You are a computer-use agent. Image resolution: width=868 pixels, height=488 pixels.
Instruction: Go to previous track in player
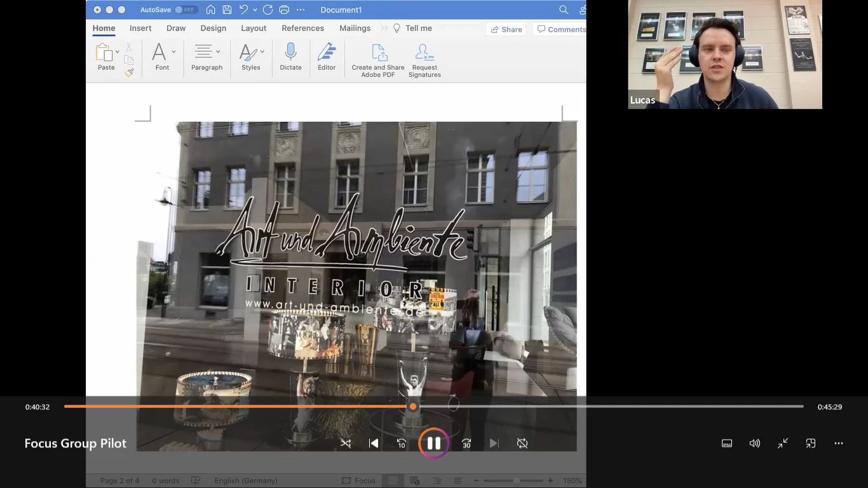coord(374,444)
